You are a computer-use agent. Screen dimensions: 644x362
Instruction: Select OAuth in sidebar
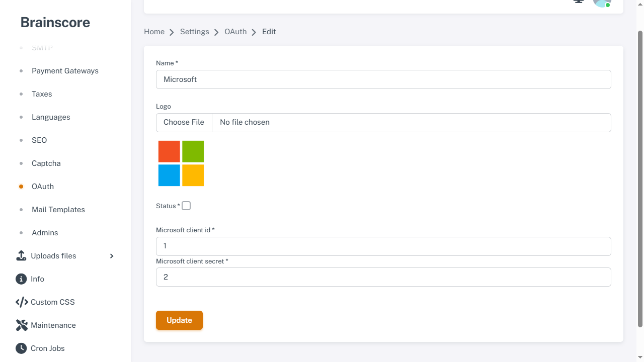click(x=43, y=187)
